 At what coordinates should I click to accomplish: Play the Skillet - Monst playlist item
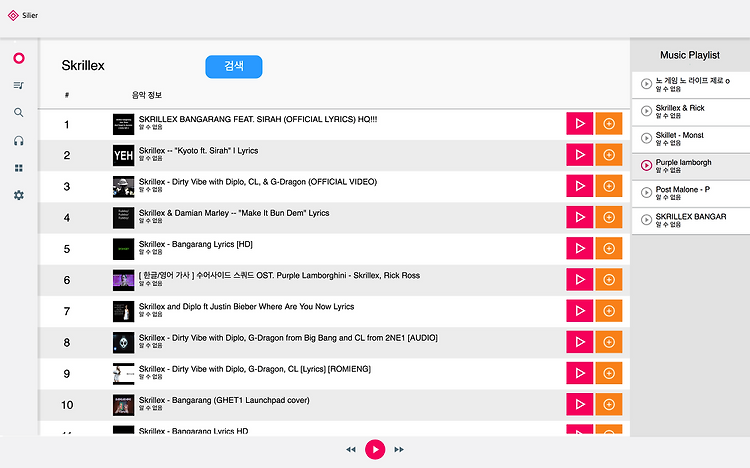click(x=646, y=138)
